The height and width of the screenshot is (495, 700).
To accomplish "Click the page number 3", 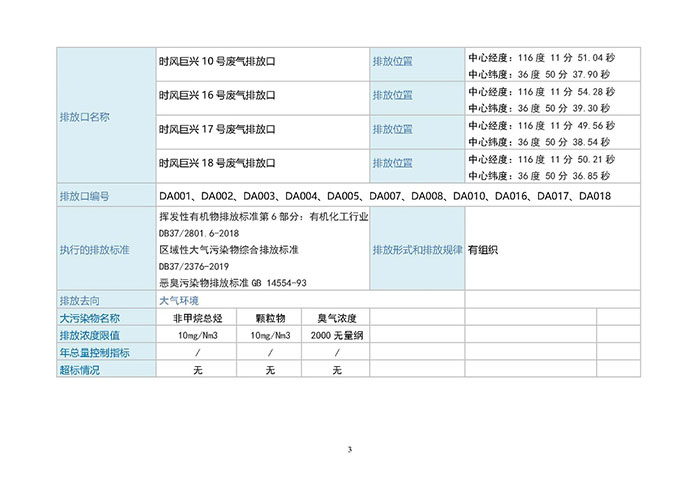I will click(x=350, y=449).
